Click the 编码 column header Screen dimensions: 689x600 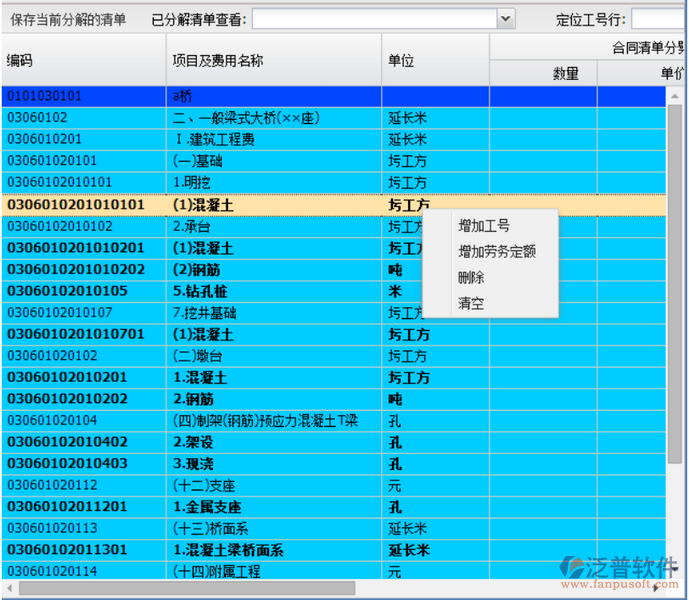point(84,60)
